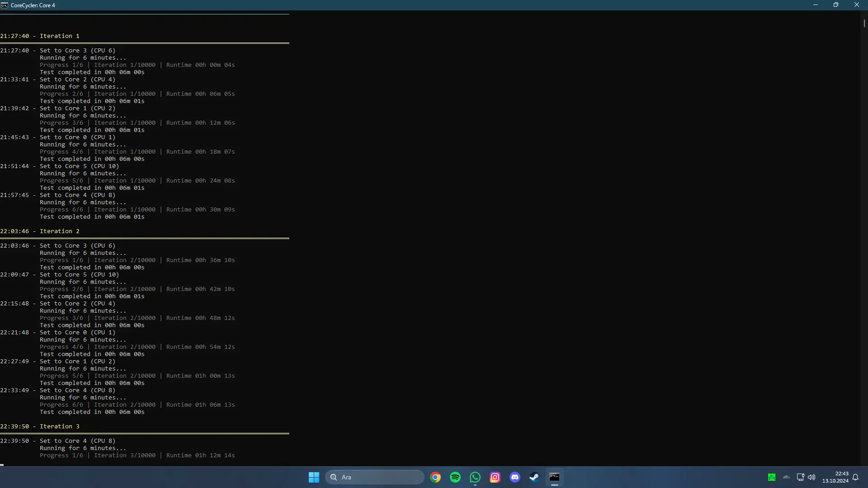Click line '21:57:45 - Set to Core 4 (CPU 8)'
This screenshot has width=868, height=488.
tap(58, 195)
